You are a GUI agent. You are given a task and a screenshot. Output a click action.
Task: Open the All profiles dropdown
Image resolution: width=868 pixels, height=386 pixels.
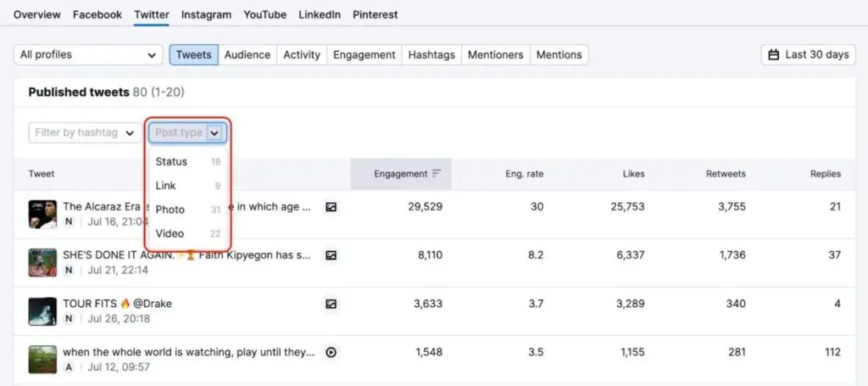coord(87,54)
